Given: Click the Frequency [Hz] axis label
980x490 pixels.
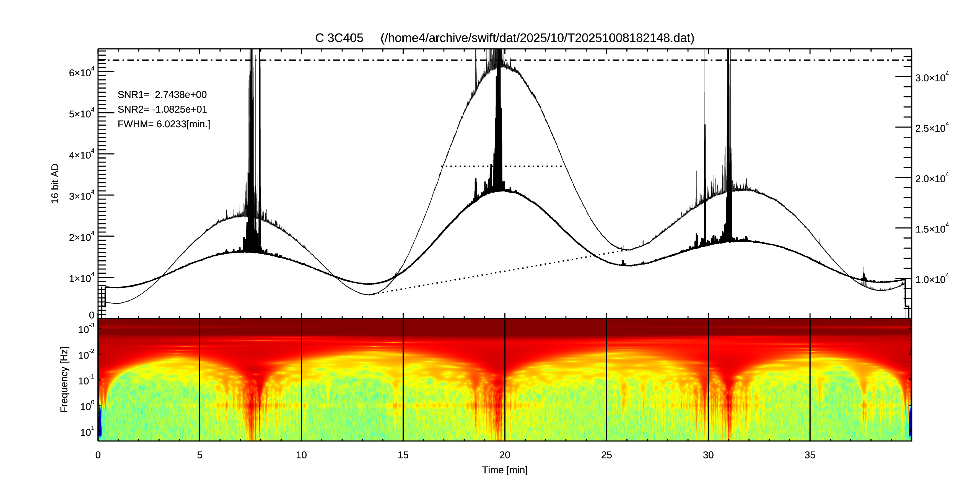Looking at the screenshot, I should pyautogui.click(x=64, y=379).
